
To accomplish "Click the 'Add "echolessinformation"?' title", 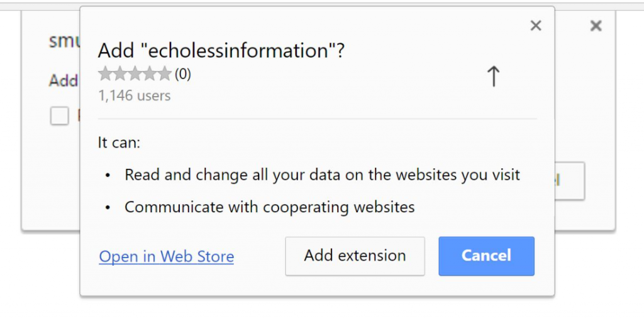I will tap(221, 51).
